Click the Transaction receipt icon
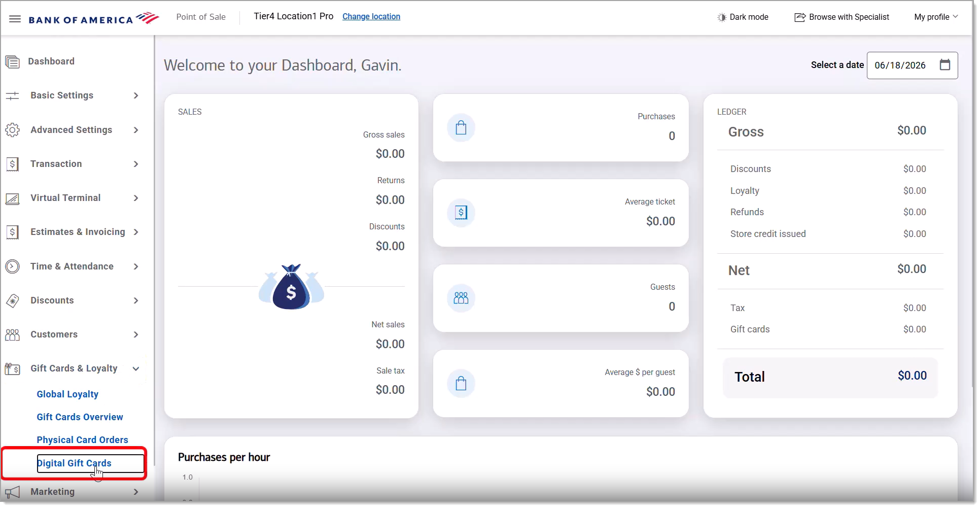This screenshot has height=508, width=980. coord(12,164)
